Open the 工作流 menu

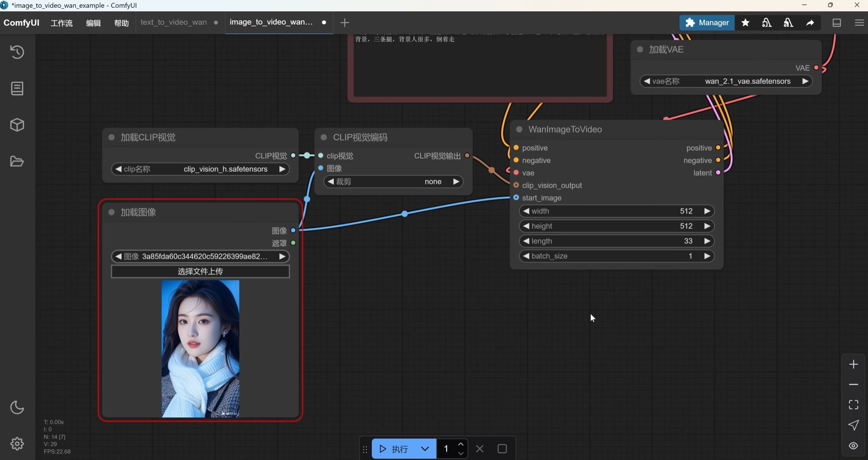click(62, 23)
